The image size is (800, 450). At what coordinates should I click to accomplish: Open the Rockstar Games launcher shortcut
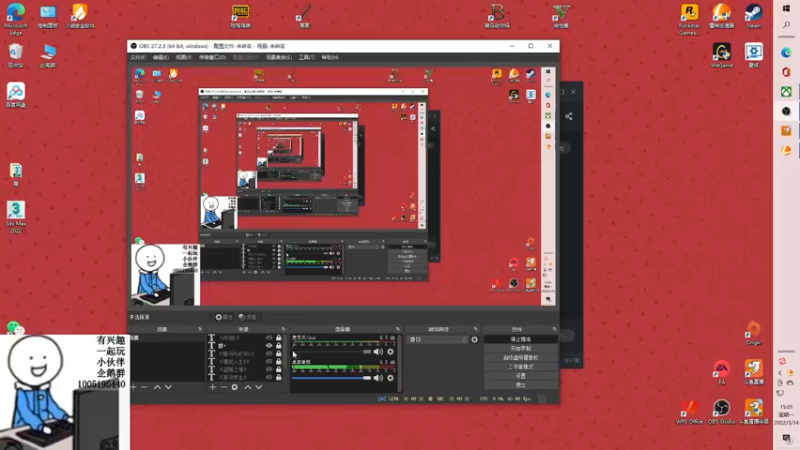coord(689,19)
